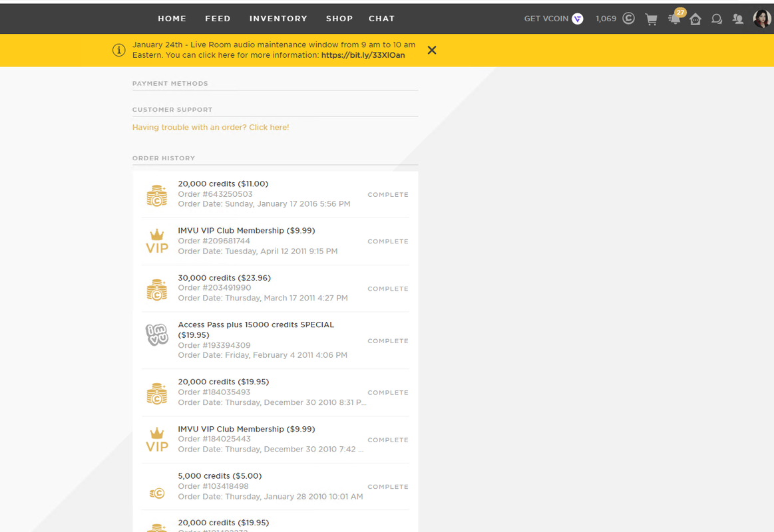Navigate to SHOP
The height and width of the screenshot is (532, 774).
(339, 19)
